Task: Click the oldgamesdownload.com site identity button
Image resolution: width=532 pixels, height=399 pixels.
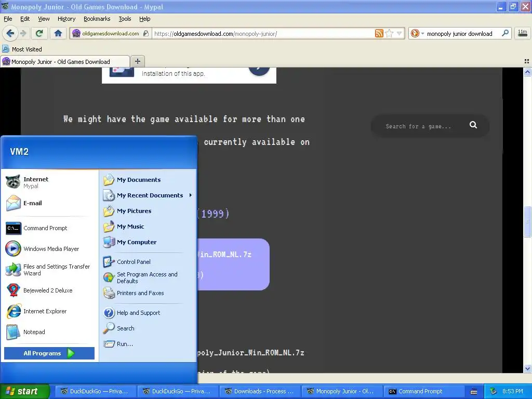Action: (x=111, y=33)
